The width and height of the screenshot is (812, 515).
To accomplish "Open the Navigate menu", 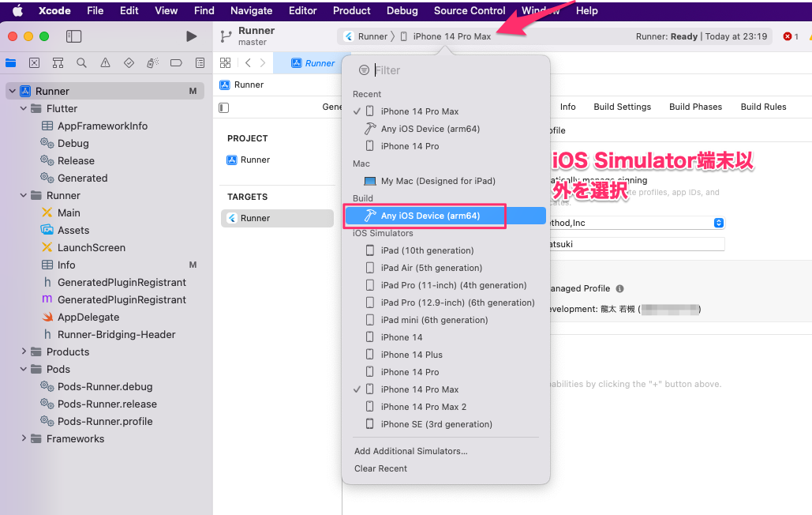I will 251,10.
